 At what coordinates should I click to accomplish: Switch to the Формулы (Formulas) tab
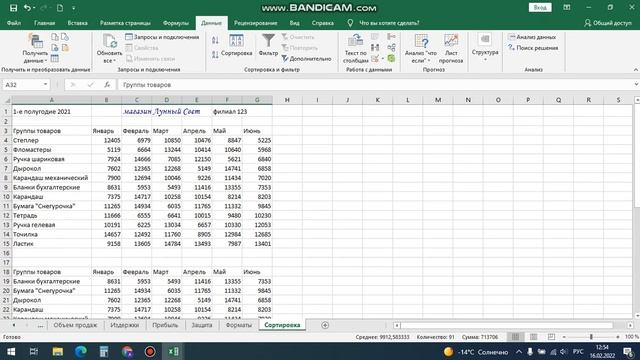(x=176, y=23)
